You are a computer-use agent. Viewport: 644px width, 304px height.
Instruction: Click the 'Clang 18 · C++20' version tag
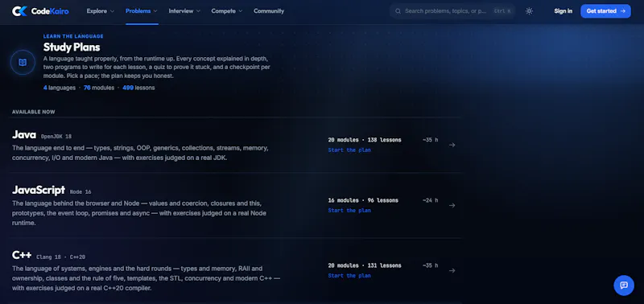tap(61, 257)
